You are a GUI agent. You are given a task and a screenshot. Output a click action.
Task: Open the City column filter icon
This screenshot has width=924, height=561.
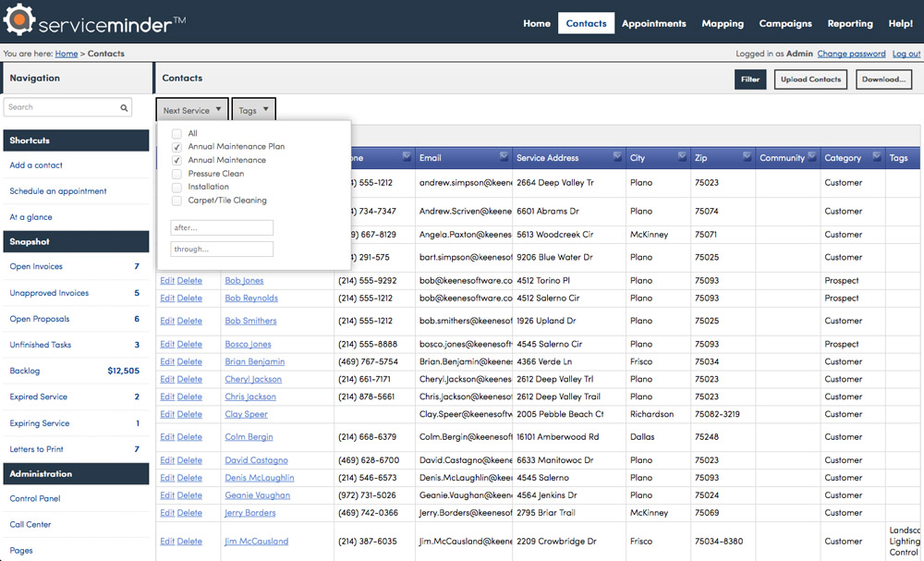[x=682, y=155]
